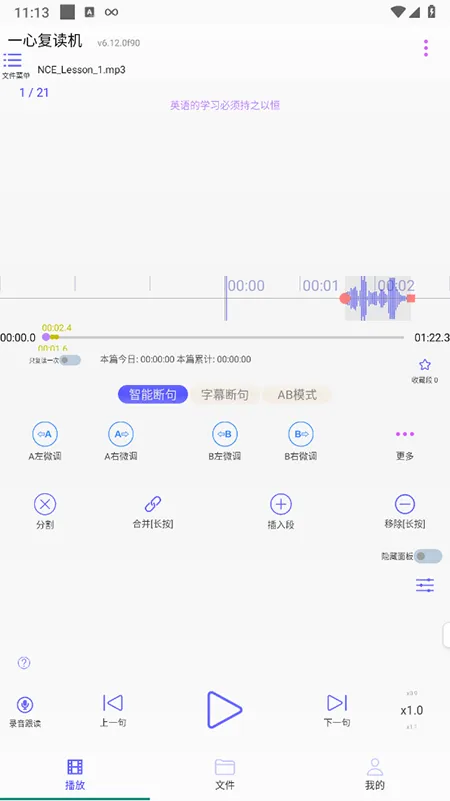Select the AB模式 mode
Image resolution: width=450 pixels, height=801 pixels.
297,395
